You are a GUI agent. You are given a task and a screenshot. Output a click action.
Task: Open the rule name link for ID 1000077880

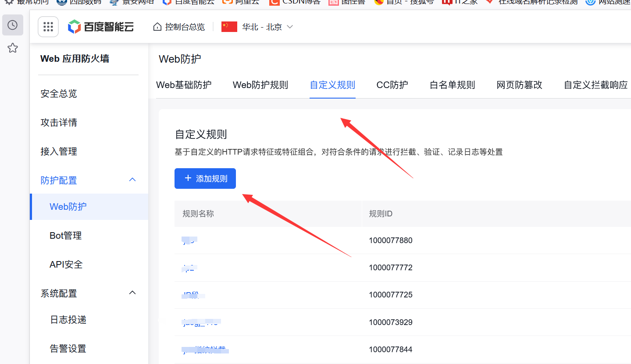[189, 240]
